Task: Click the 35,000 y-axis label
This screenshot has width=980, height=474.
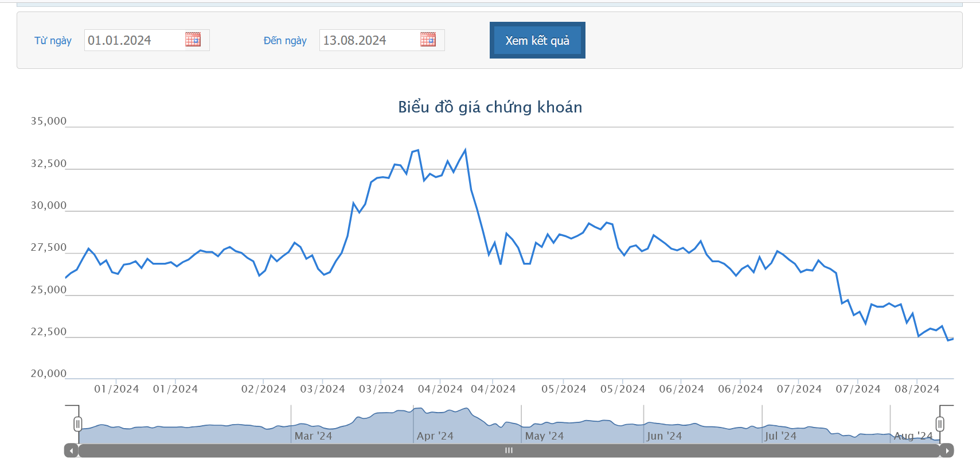Action: [49, 121]
